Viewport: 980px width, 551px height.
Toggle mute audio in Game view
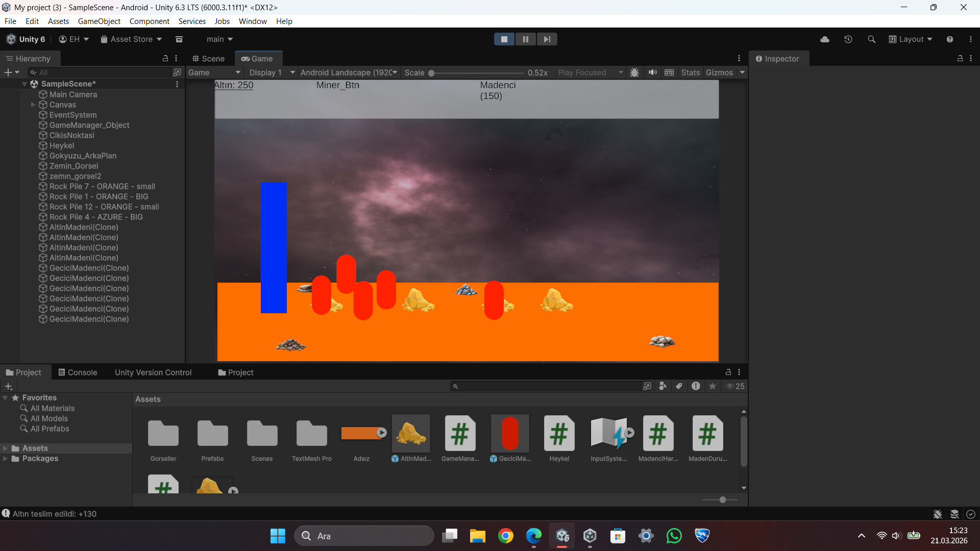point(652,72)
